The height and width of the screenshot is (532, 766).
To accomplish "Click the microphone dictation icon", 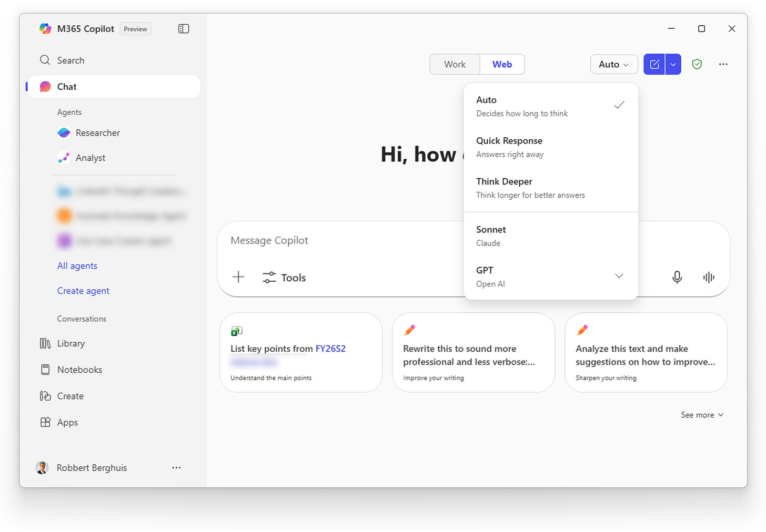I will pos(677,277).
